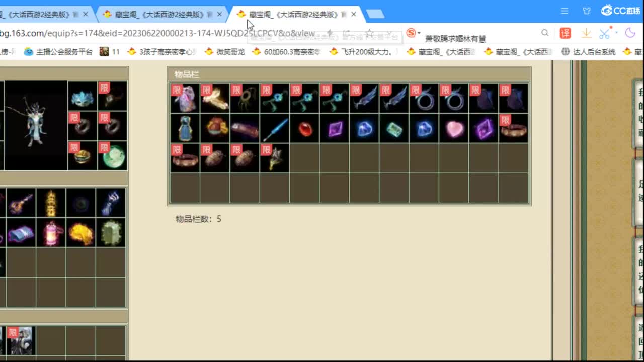Viewport: 644px width, 362px height.
Task: Click the golden totem pillar icon
Action: click(x=51, y=203)
